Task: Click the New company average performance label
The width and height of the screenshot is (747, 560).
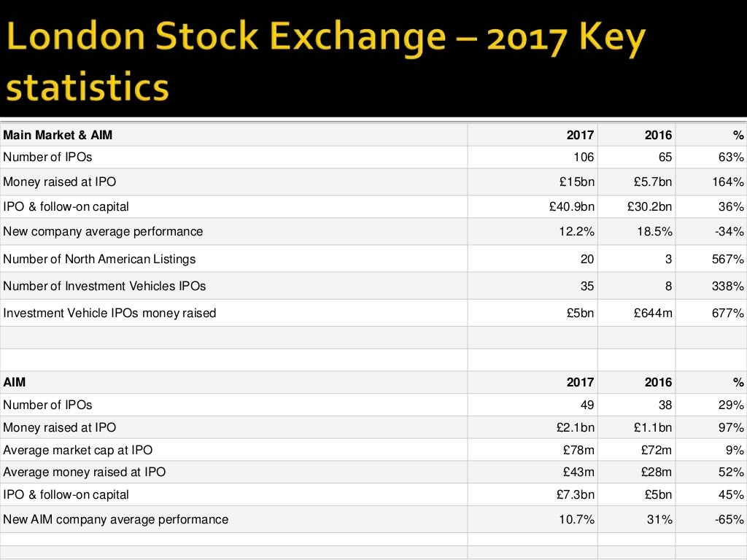Action: pos(103,231)
